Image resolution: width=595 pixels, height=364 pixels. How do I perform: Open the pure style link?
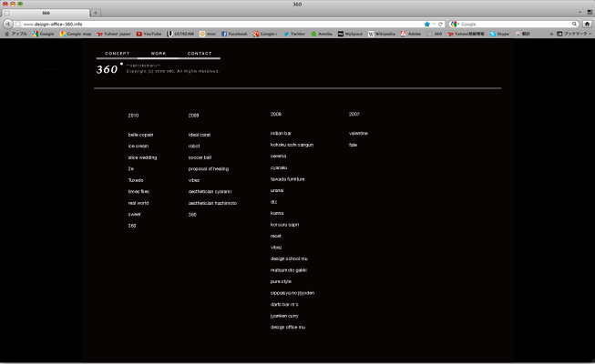281,281
